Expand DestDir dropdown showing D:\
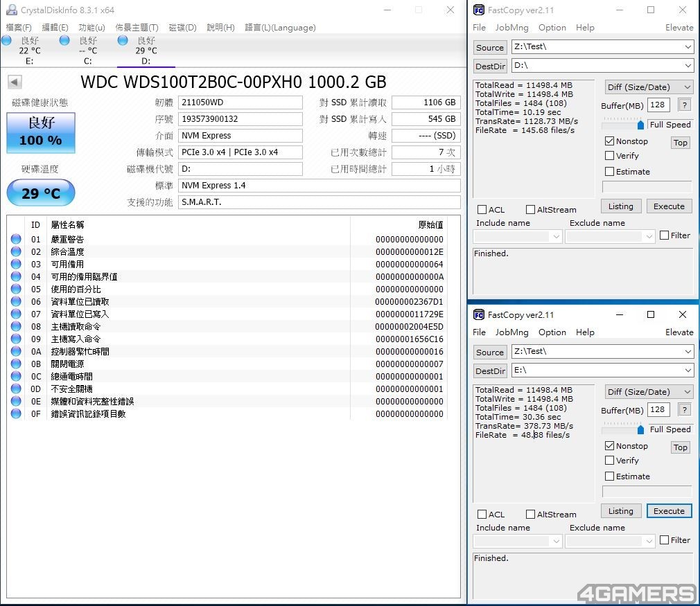 click(x=688, y=65)
